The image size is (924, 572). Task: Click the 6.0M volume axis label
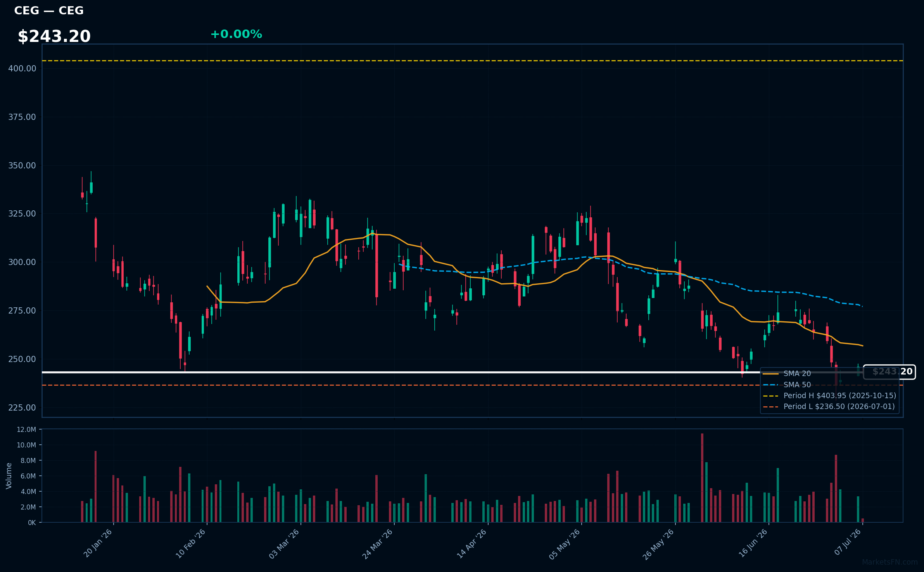click(x=28, y=476)
